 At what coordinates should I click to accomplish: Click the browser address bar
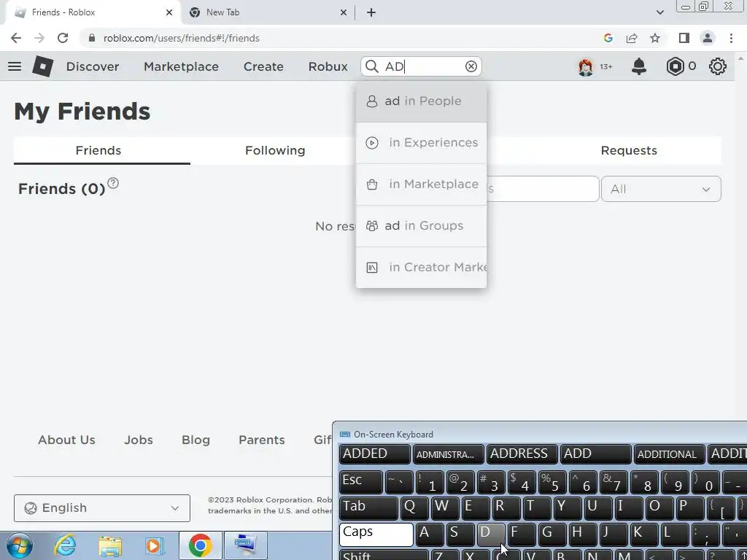[343, 38]
